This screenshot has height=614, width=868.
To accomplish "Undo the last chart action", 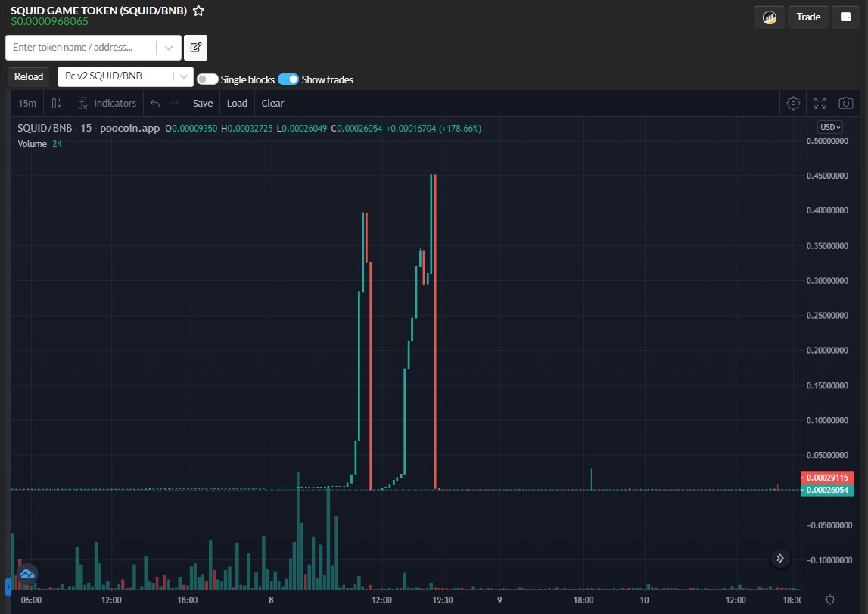I will (x=155, y=103).
